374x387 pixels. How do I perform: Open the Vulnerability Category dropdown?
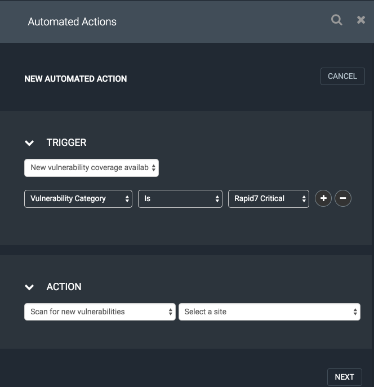click(78, 199)
